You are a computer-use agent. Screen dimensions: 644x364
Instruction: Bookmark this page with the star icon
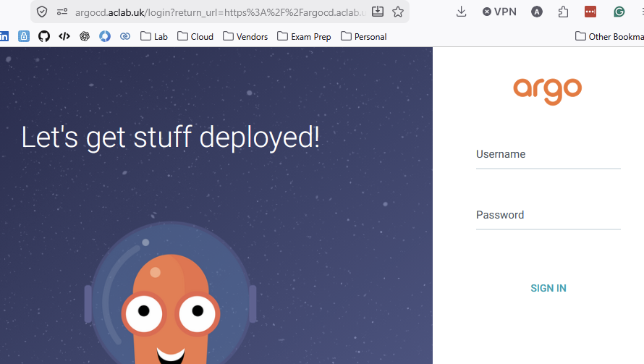tap(397, 12)
